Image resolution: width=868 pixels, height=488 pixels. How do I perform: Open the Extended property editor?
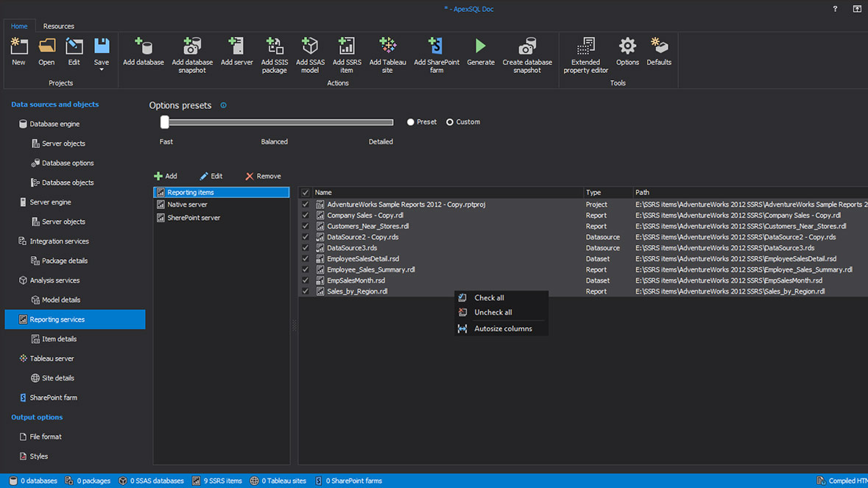pyautogui.click(x=586, y=54)
